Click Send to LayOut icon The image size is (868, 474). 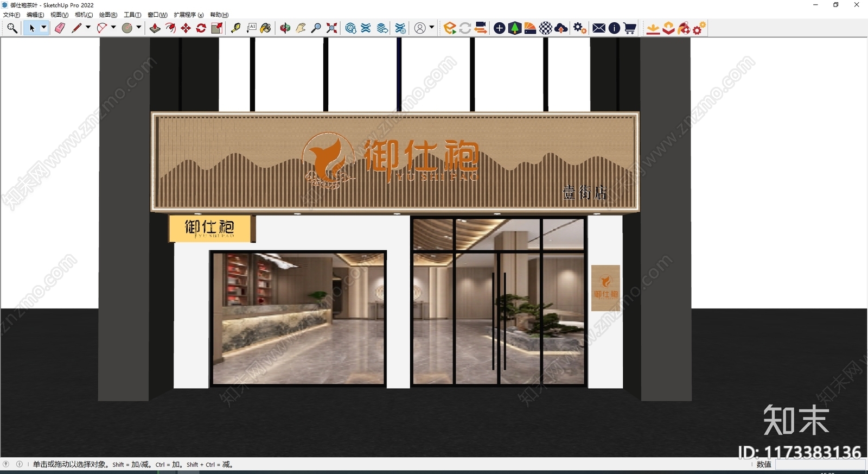[382, 28]
